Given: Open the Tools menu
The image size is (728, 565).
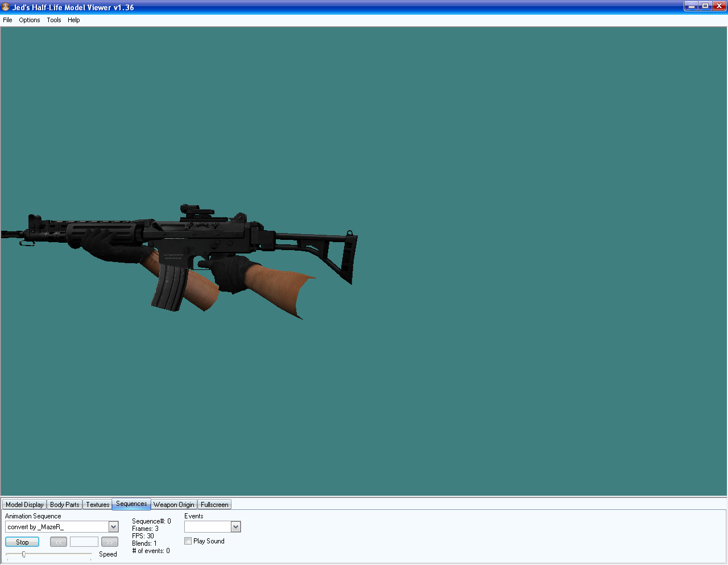Looking at the screenshot, I should tap(54, 20).
